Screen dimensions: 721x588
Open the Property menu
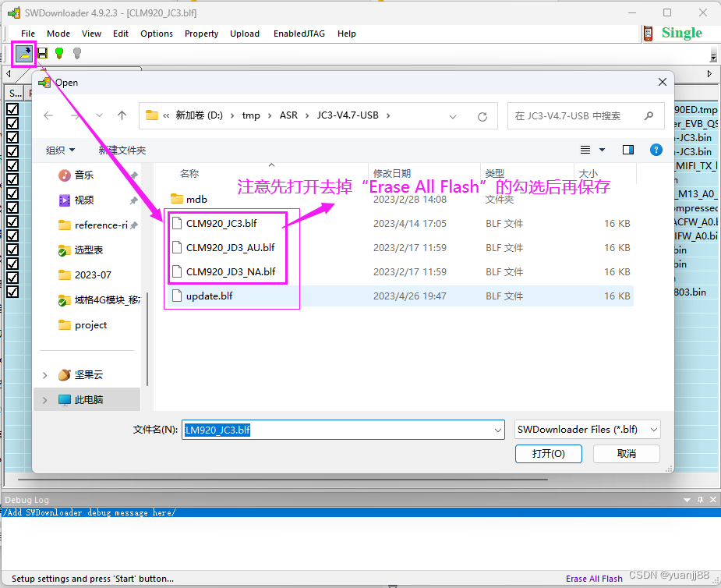[x=201, y=34]
